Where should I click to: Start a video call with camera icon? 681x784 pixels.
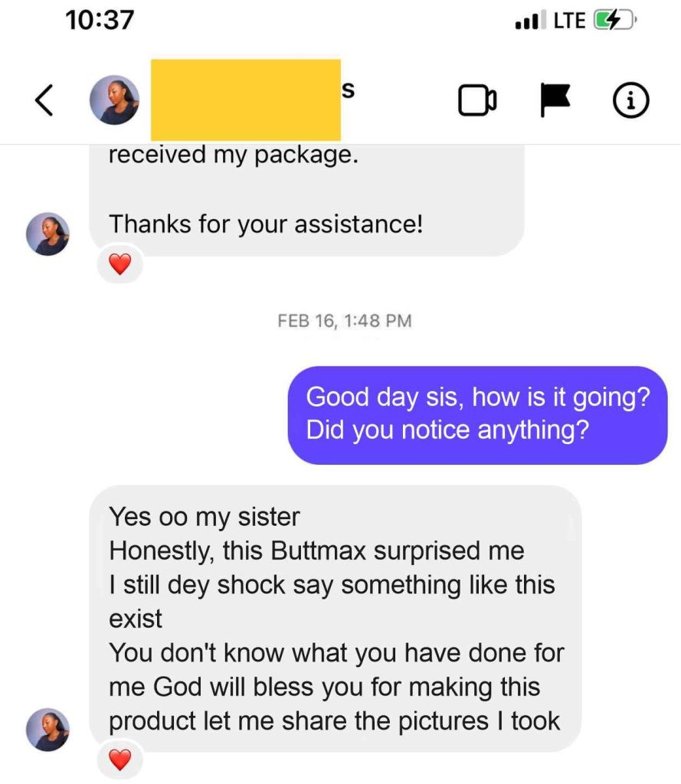click(477, 100)
